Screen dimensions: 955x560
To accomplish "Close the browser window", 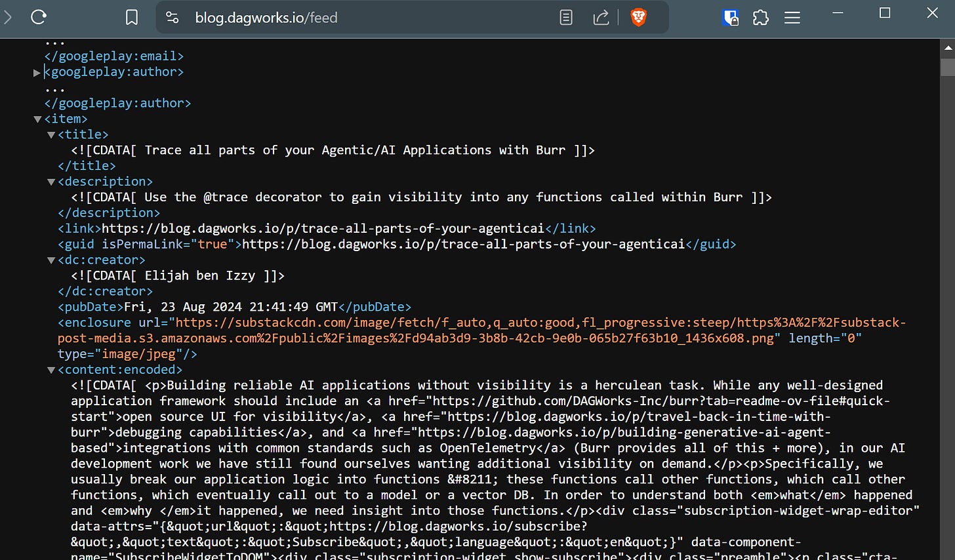I will [932, 13].
